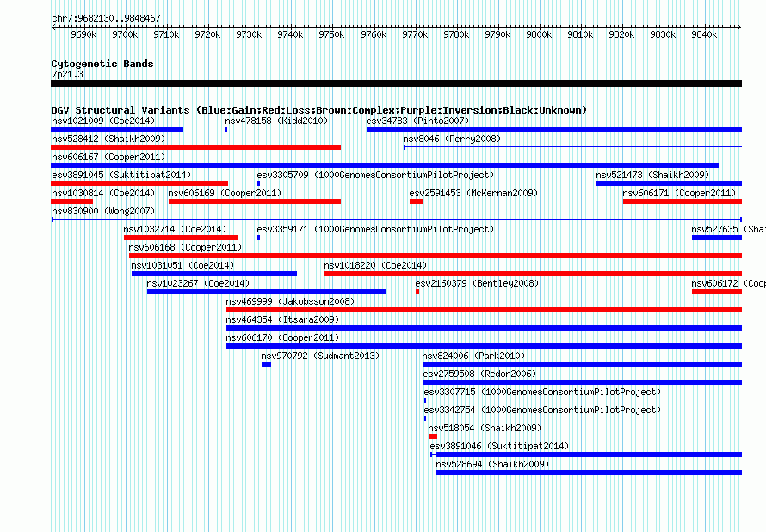The height and width of the screenshot is (532, 766).
Task: Open the nsv528694 (Shaikh2009) variant label
Action: (492, 464)
